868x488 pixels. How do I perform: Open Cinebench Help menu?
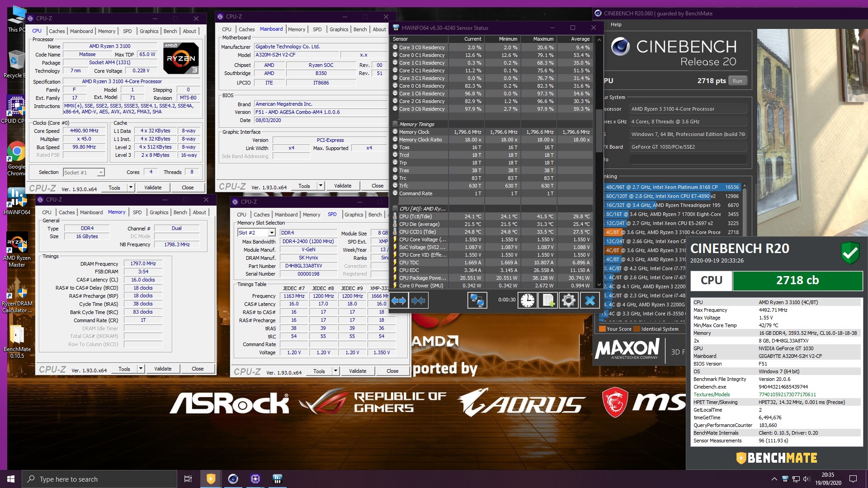pyautogui.click(x=616, y=24)
